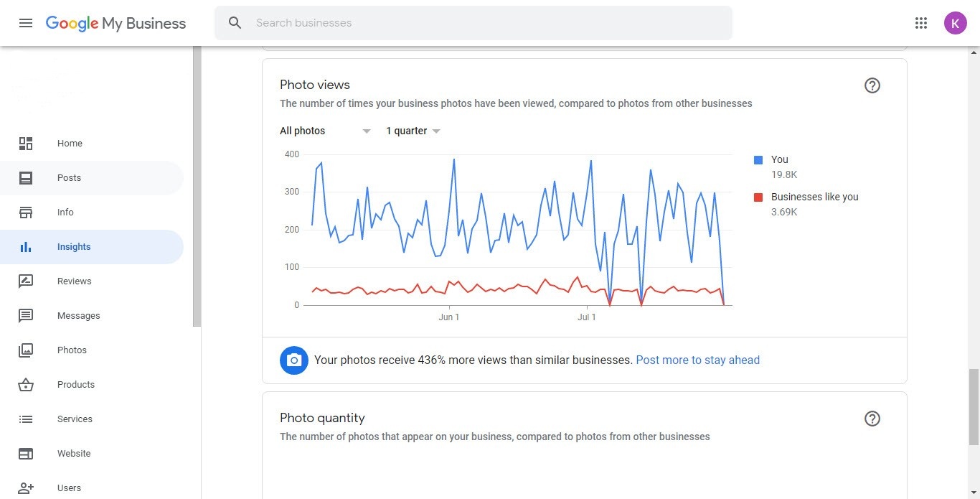Open the Posts section

point(69,178)
